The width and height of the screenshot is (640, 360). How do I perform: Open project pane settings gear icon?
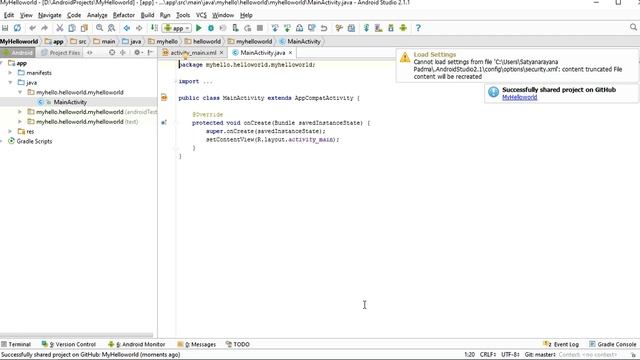[x=137, y=53]
